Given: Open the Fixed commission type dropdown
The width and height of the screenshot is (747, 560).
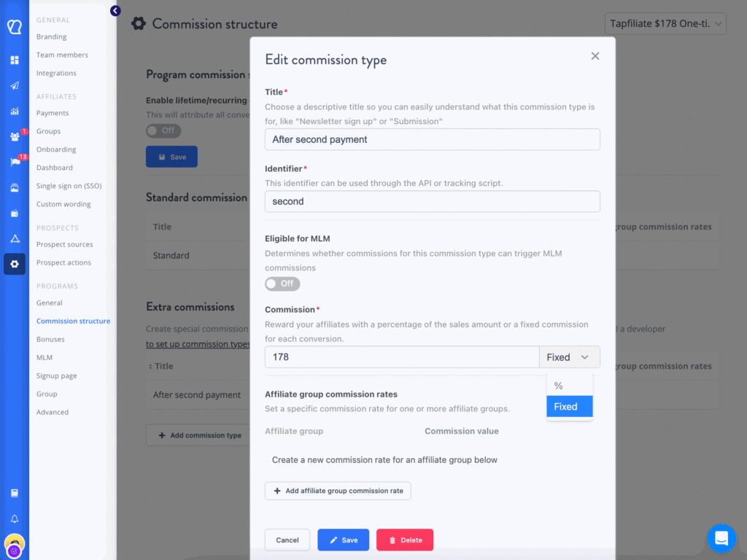Looking at the screenshot, I should 569,357.
